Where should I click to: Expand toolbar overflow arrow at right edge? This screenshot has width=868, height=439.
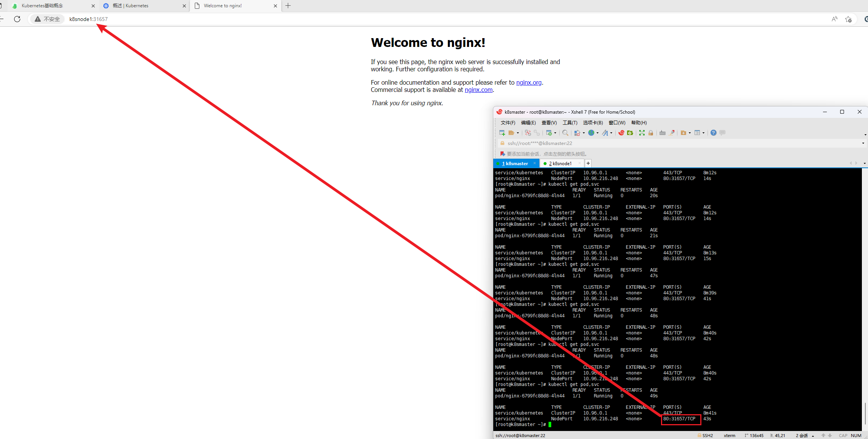tap(865, 134)
